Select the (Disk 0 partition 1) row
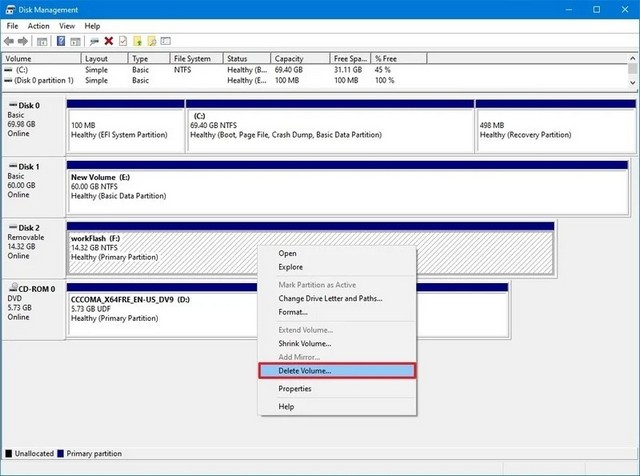The image size is (640, 476). click(316, 80)
